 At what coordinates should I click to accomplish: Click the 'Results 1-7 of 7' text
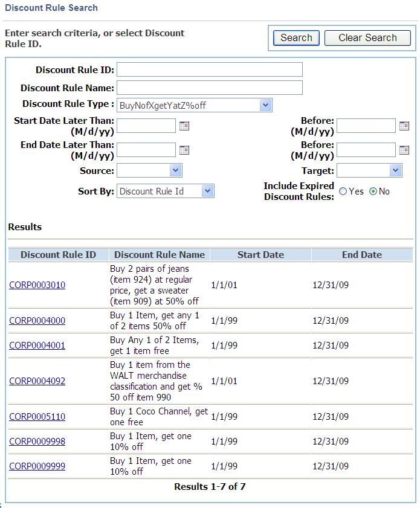(x=210, y=487)
